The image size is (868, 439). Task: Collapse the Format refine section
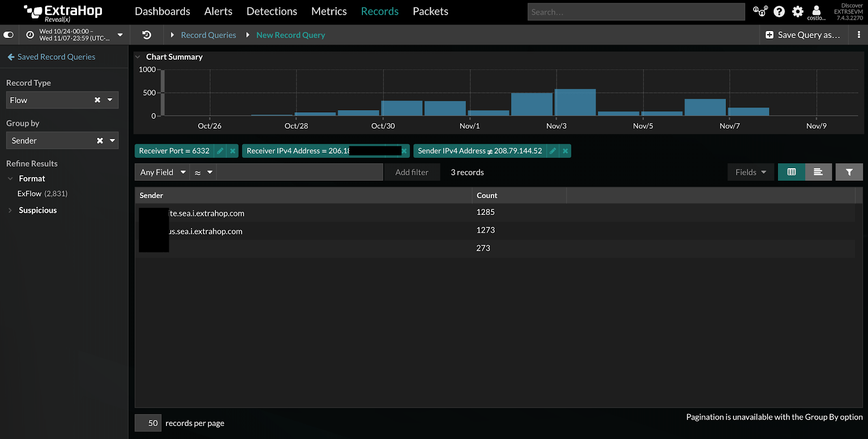point(10,179)
